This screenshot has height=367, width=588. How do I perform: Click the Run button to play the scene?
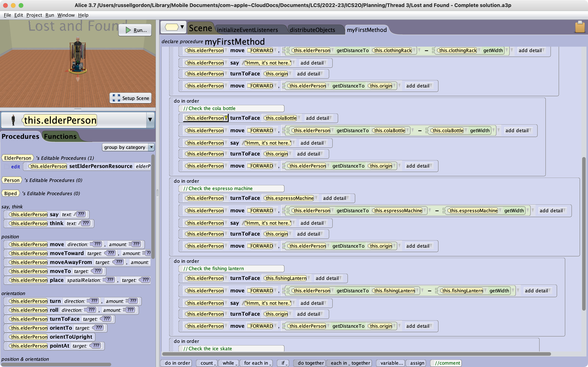[x=135, y=30]
